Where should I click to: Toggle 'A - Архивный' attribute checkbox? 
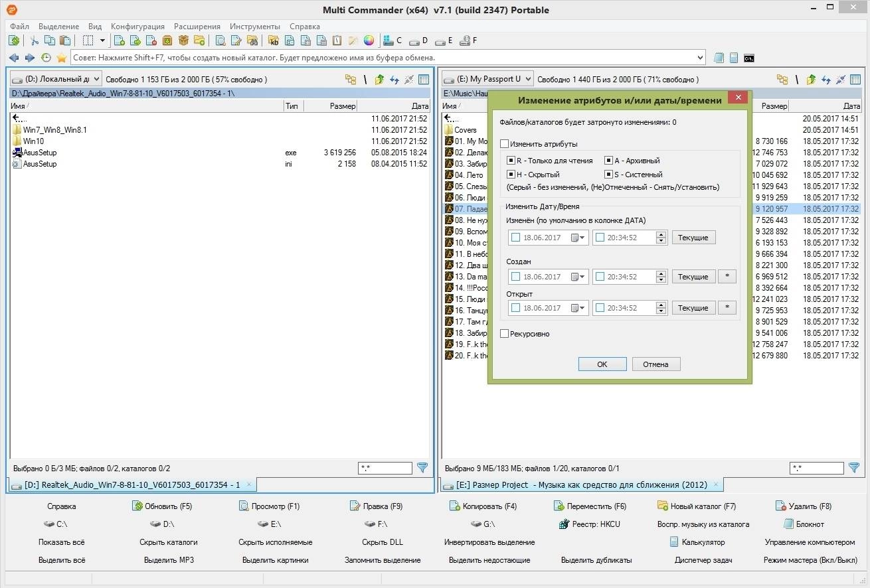[608, 161]
